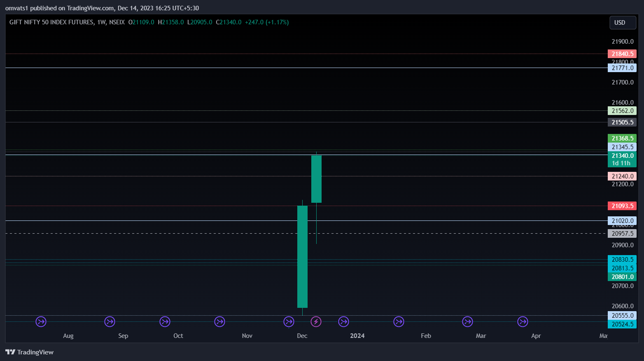Select the gray 20957.5 price label
The image size is (644, 361).
point(622,234)
